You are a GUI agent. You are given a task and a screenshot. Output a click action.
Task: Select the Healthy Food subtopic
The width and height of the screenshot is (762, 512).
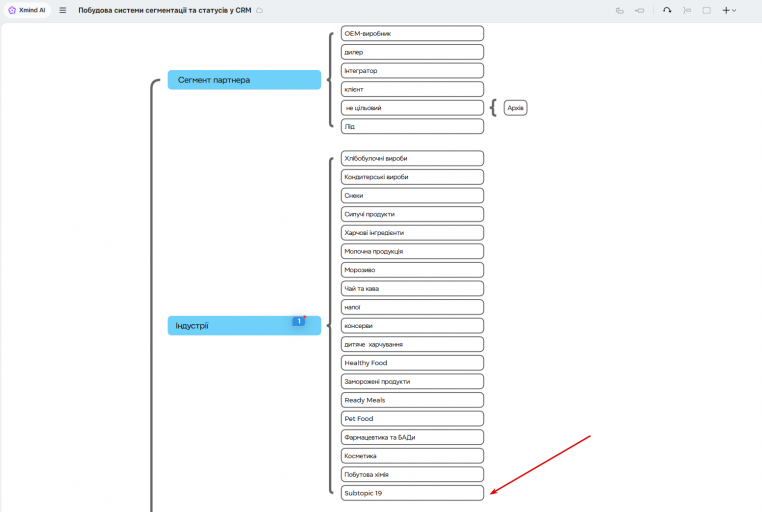point(412,363)
